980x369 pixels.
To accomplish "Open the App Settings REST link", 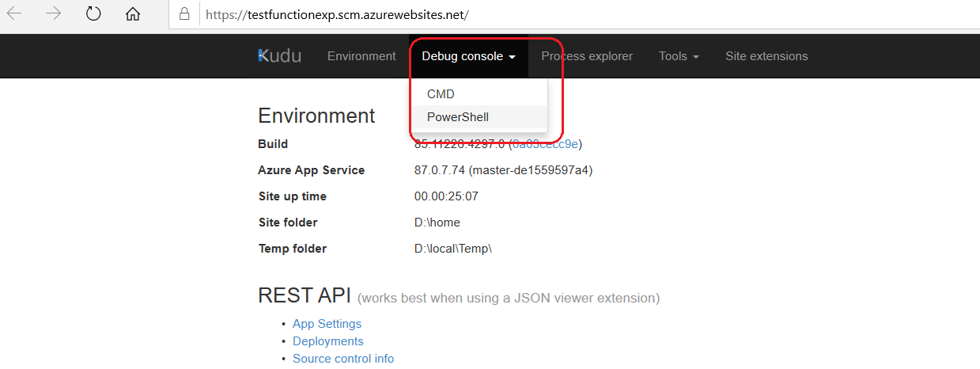I will pyautogui.click(x=327, y=324).
